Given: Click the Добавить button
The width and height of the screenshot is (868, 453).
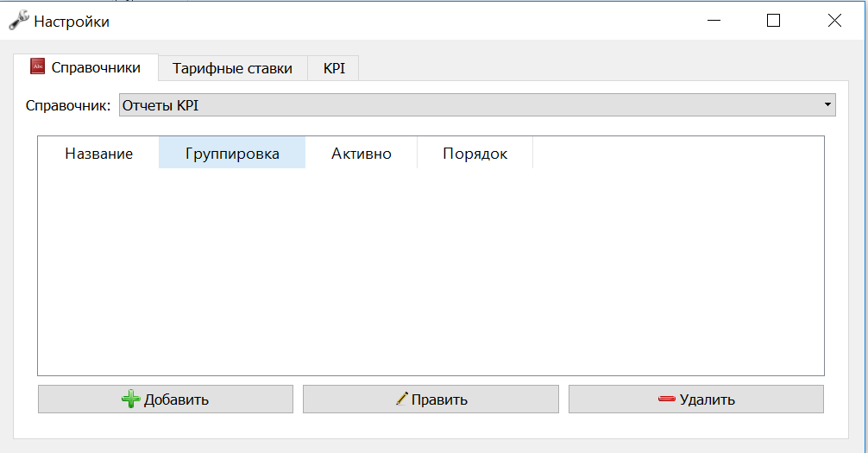Looking at the screenshot, I should [x=166, y=400].
